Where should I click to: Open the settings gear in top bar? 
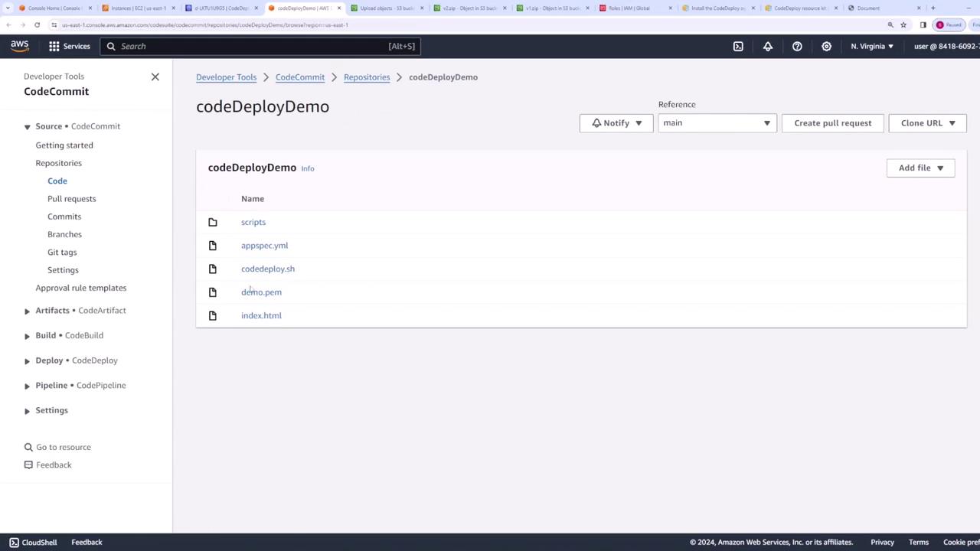pyautogui.click(x=826, y=46)
